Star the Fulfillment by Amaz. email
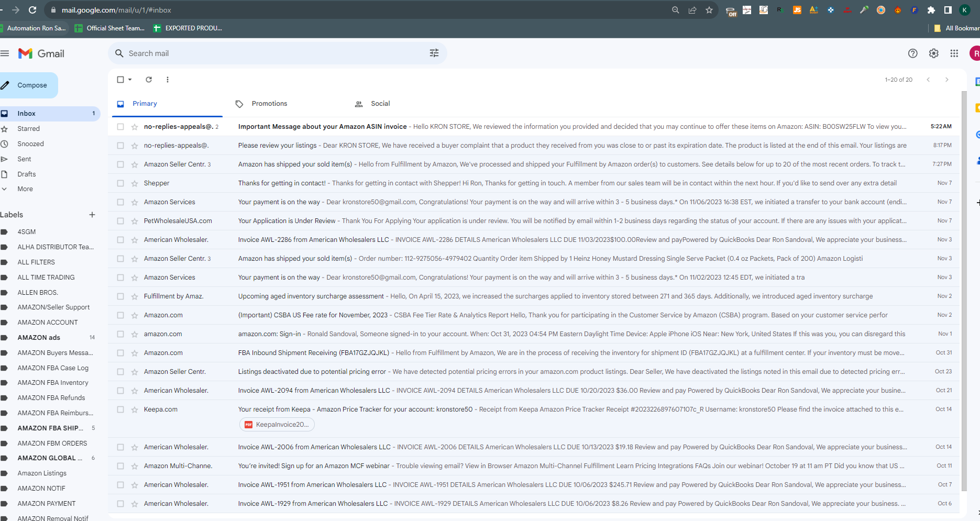 [x=135, y=296]
